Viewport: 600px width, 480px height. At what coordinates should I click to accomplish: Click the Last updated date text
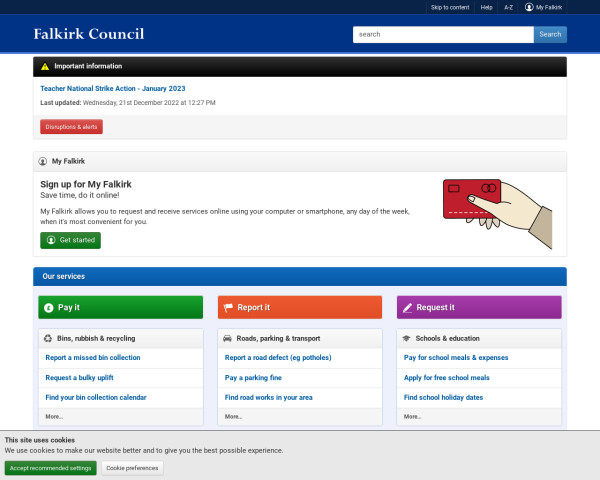pyautogui.click(x=128, y=103)
